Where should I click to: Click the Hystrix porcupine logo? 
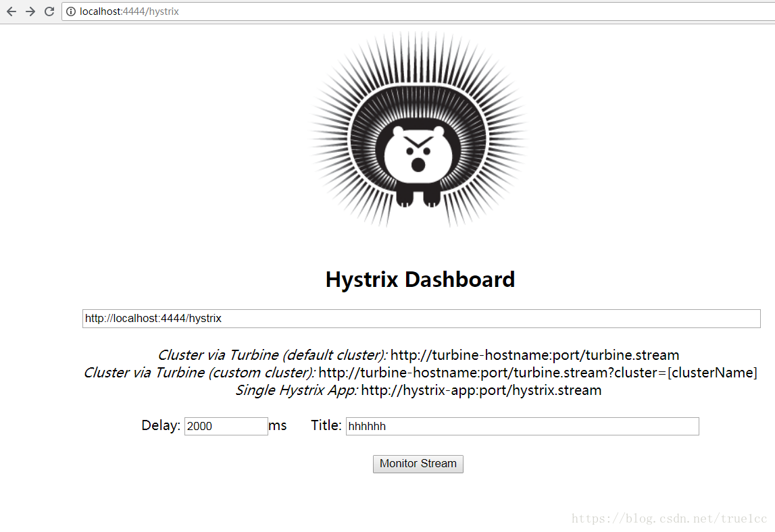point(419,130)
